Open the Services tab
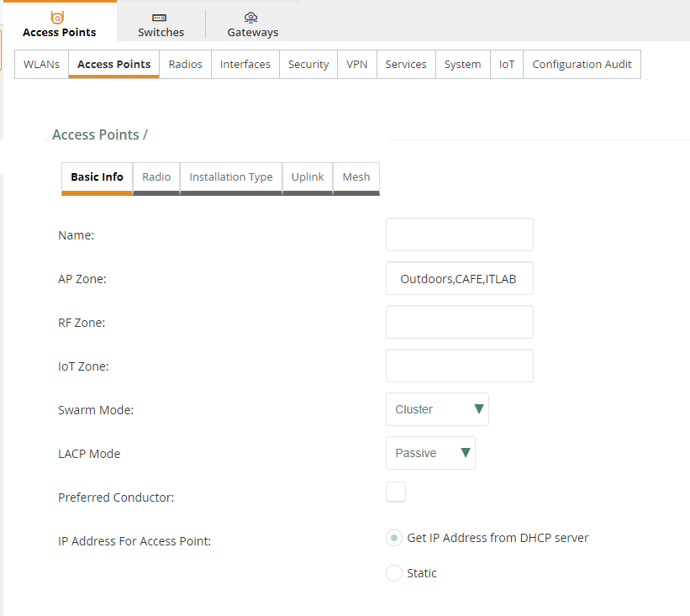This screenshot has height=616, width=690. [406, 64]
